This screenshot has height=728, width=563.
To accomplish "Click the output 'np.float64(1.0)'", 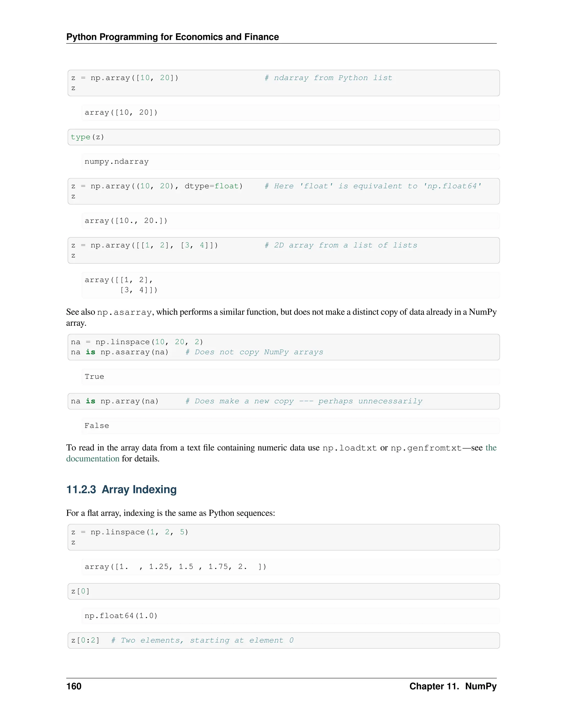I will (x=121, y=616).
